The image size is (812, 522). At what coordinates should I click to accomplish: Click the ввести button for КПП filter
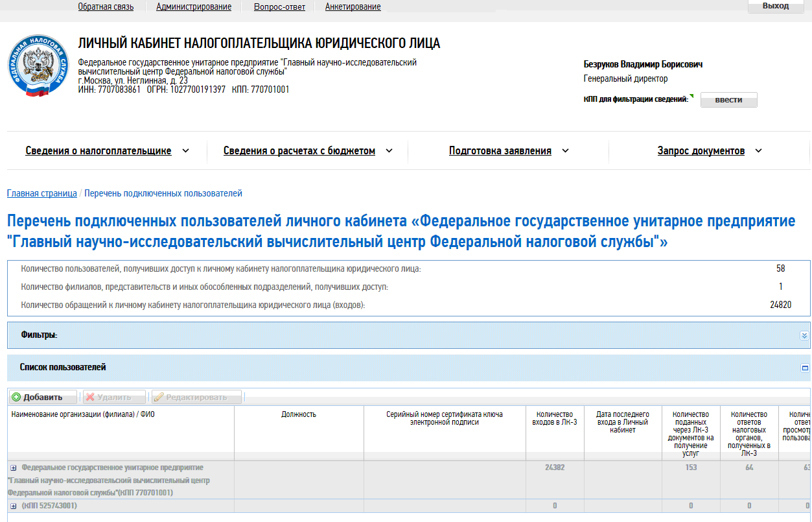point(728,100)
